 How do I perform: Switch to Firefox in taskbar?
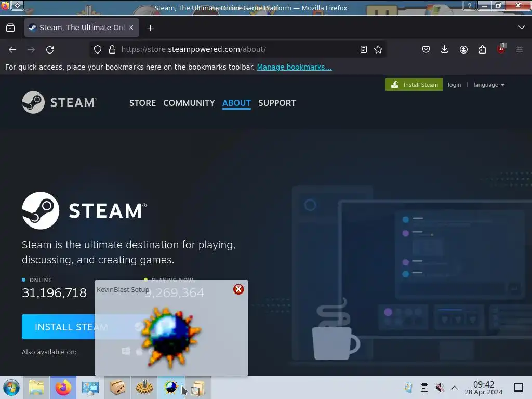(x=63, y=388)
